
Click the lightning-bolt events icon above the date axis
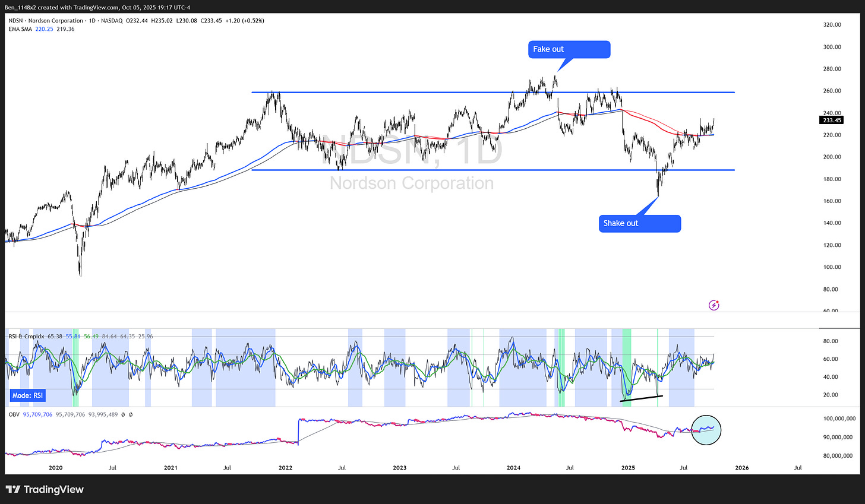714,305
